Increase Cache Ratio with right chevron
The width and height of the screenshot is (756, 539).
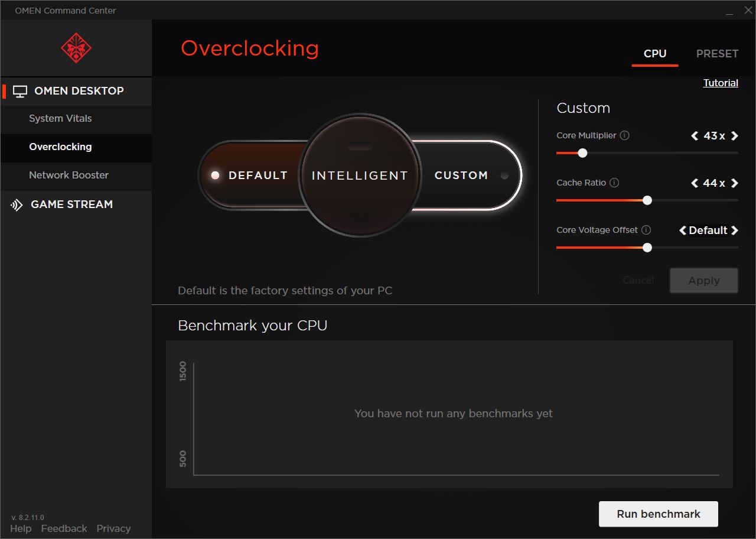point(735,183)
